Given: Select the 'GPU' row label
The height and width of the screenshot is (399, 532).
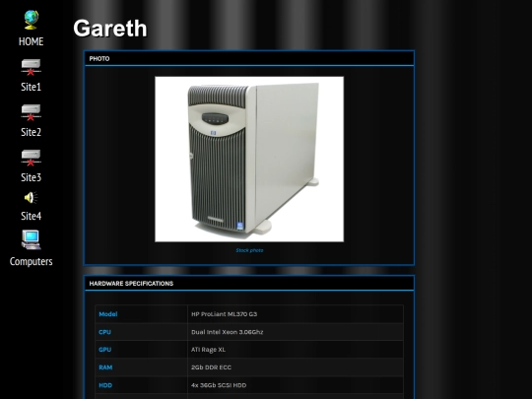Looking at the screenshot, I should 104,350.
